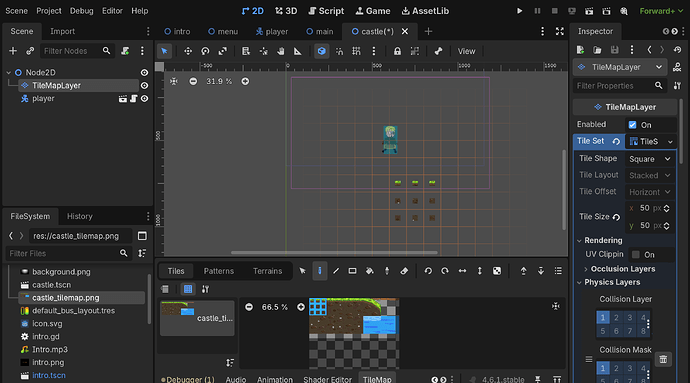The height and width of the screenshot is (383, 690).
Task: Collapse the Node2D tree item
Action: point(8,72)
